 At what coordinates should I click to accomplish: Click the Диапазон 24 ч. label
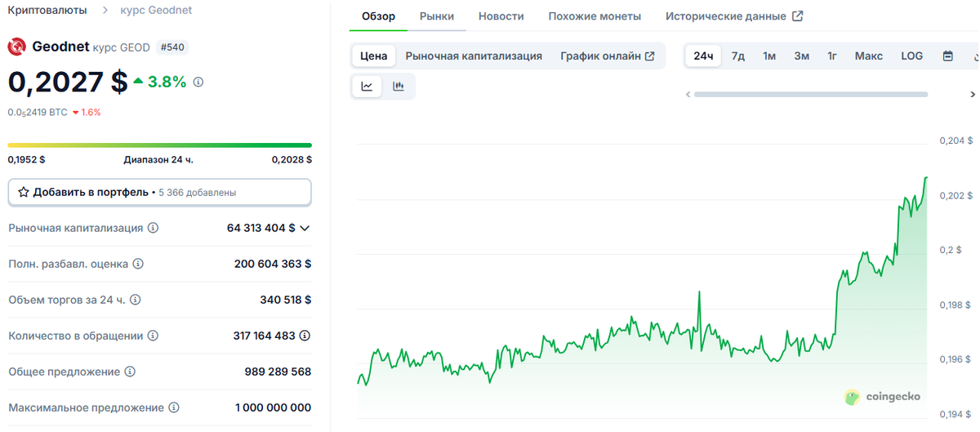click(158, 159)
